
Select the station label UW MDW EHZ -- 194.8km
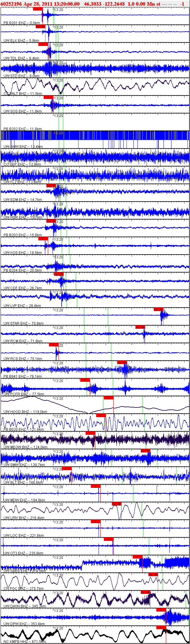(24, 500)
